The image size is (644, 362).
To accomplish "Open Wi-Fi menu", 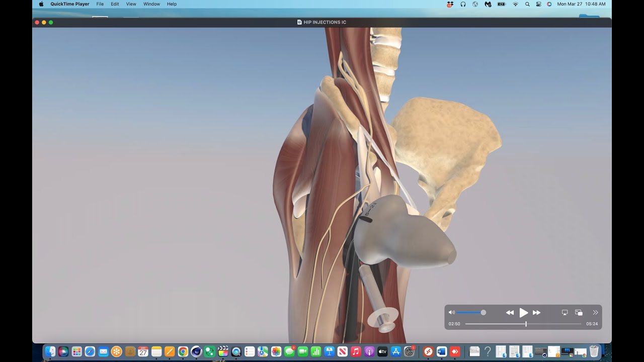I will coord(515,4).
